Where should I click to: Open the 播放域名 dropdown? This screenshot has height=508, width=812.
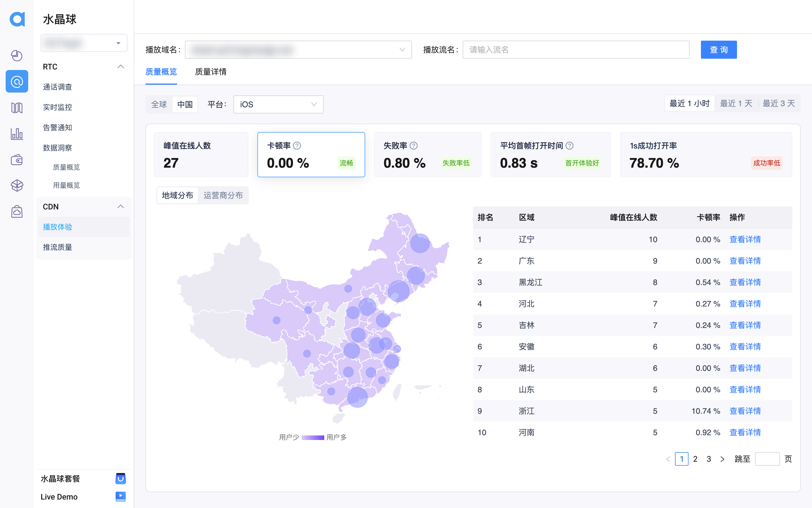point(298,50)
